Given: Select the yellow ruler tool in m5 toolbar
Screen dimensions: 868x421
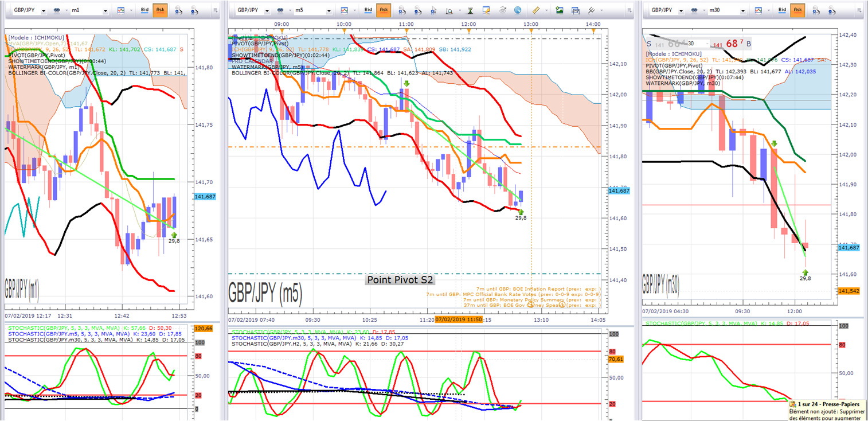Looking at the screenshot, I should tap(536, 10).
